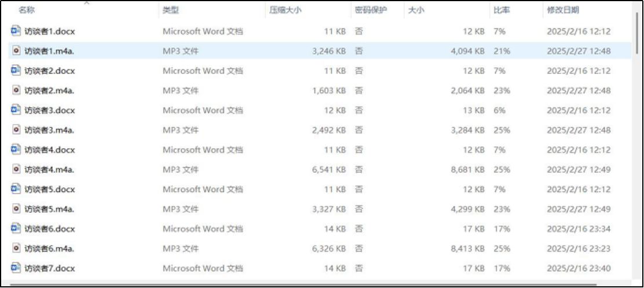
Task: Click the Word icon for 访谈者1.docx
Action: [x=16, y=31]
